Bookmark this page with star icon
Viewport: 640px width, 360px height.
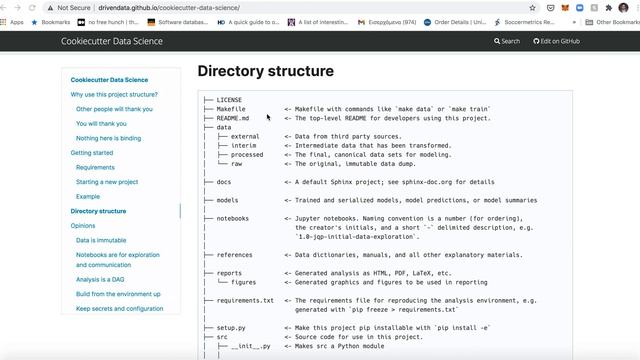click(x=532, y=8)
